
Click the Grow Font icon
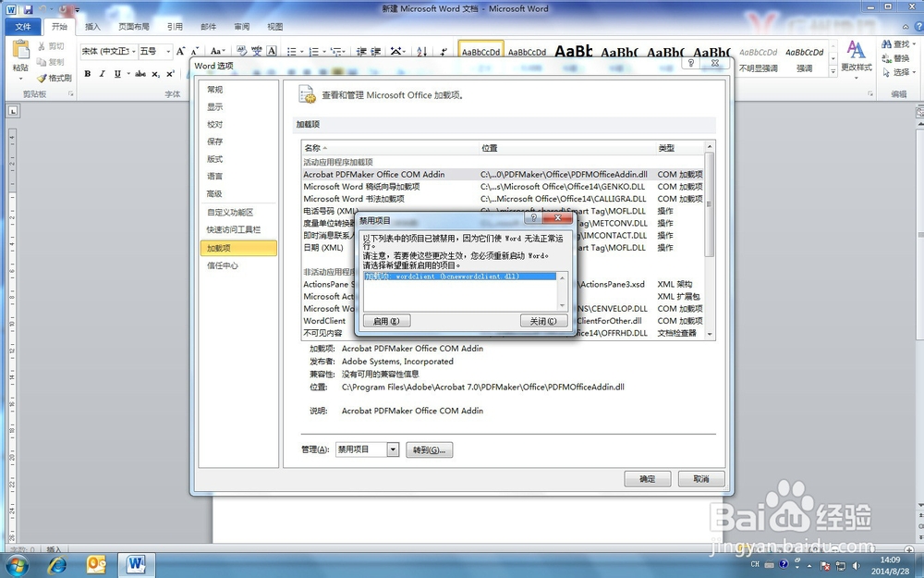click(180, 51)
